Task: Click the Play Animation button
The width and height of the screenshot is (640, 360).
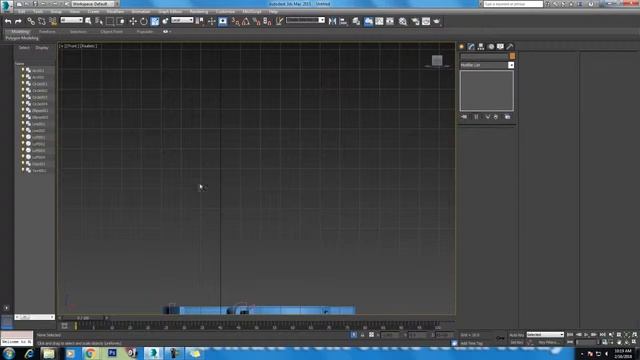Action: (586, 335)
